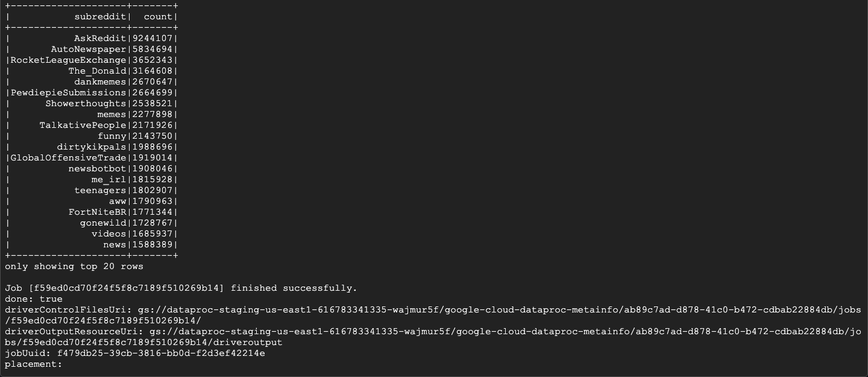Select the jobUuid value text
This screenshot has width=868, height=377.
(x=161, y=353)
